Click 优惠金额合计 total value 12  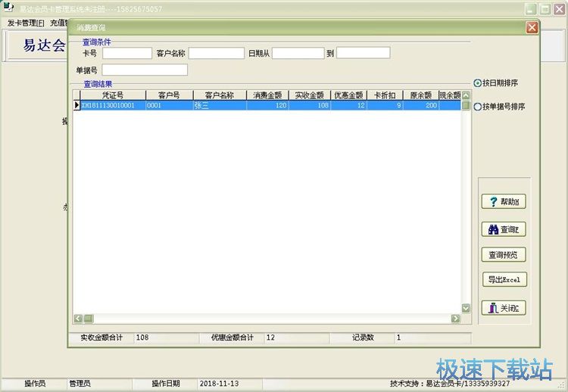pyautogui.click(x=297, y=338)
